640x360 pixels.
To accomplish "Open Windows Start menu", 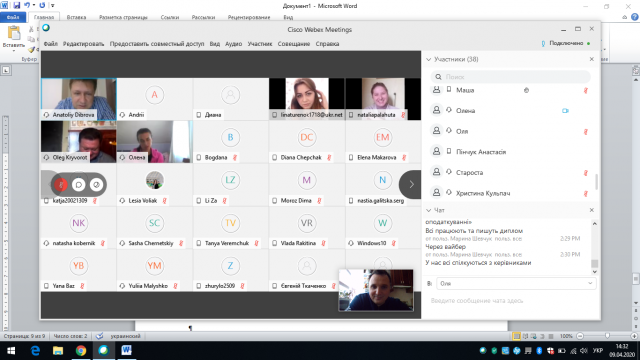I will [x=11, y=351].
